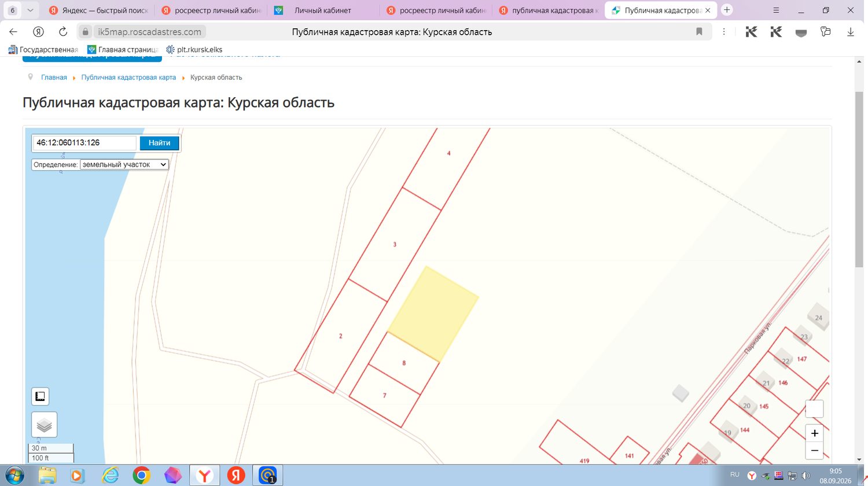Open the Определение type dropdown
Image resolution: width=868 pixels, height=486 pixels.
pyautogui.click(x=124, y=165)
